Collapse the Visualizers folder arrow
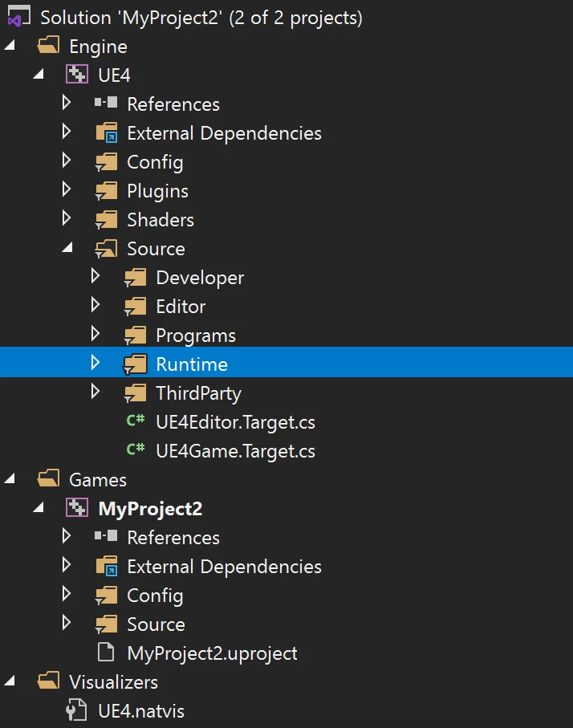 [10, 681]
